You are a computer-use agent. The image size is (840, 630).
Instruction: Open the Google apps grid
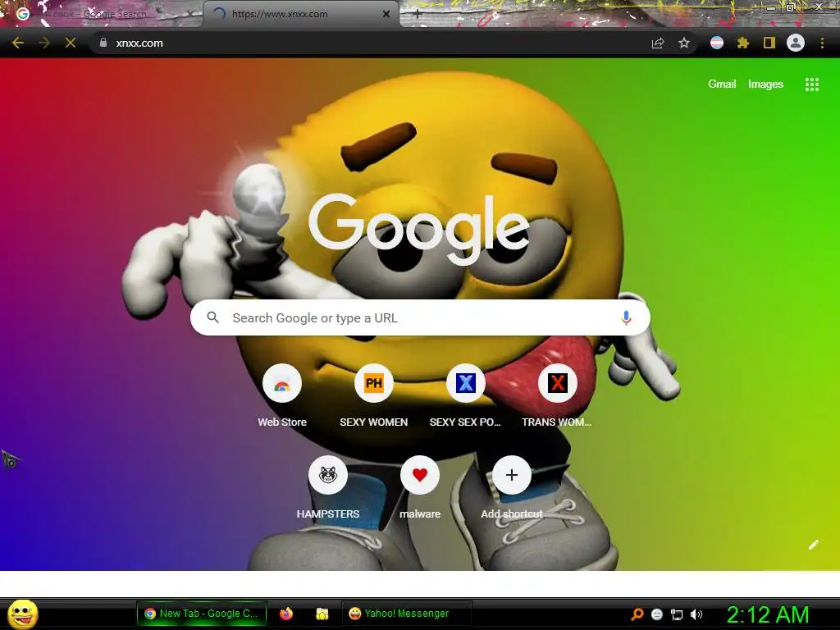tap(811, 84)
